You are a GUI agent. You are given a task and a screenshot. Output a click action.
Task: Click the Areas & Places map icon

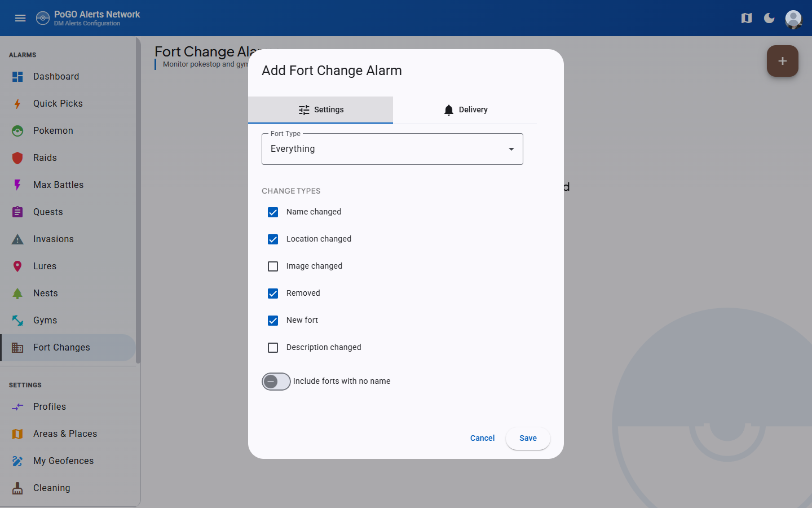point(17,434)
